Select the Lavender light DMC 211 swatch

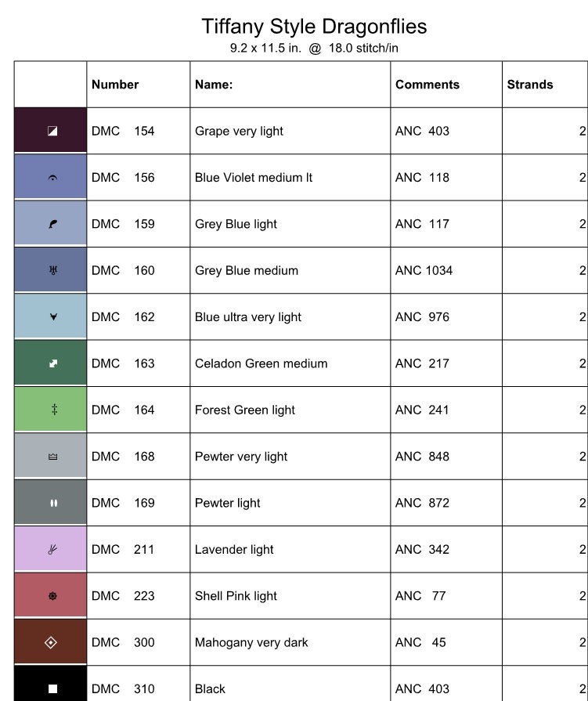tap(50, 548)
